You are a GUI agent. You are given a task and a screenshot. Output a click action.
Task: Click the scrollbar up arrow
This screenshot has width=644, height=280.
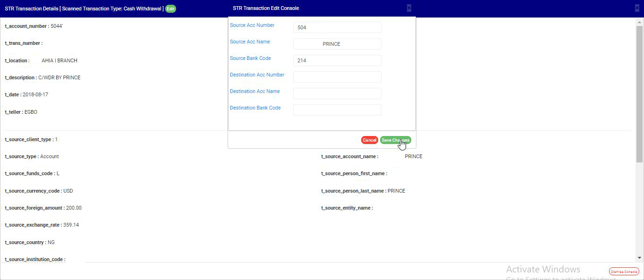(640, 22)
